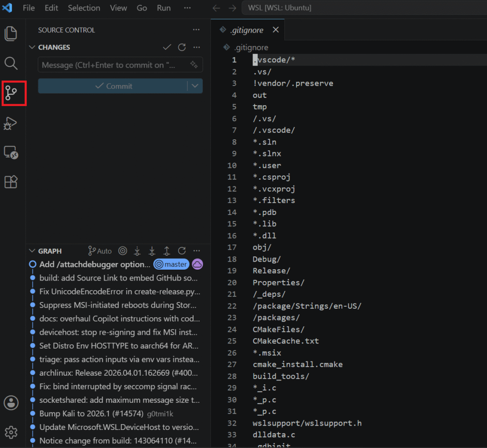Navigate forward with right arrow
The image size is (487, 448).
232,8
